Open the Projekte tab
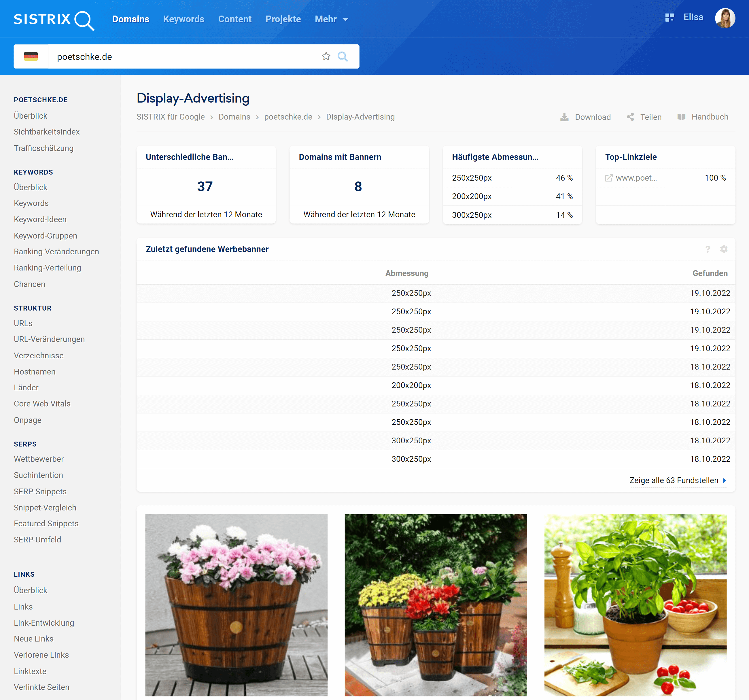The image size is (749, 700). point(283,19)
